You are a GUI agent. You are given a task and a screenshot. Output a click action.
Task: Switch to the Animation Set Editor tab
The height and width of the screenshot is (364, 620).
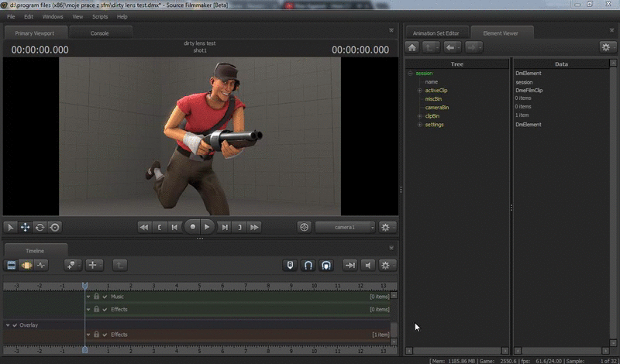(436, 33)
